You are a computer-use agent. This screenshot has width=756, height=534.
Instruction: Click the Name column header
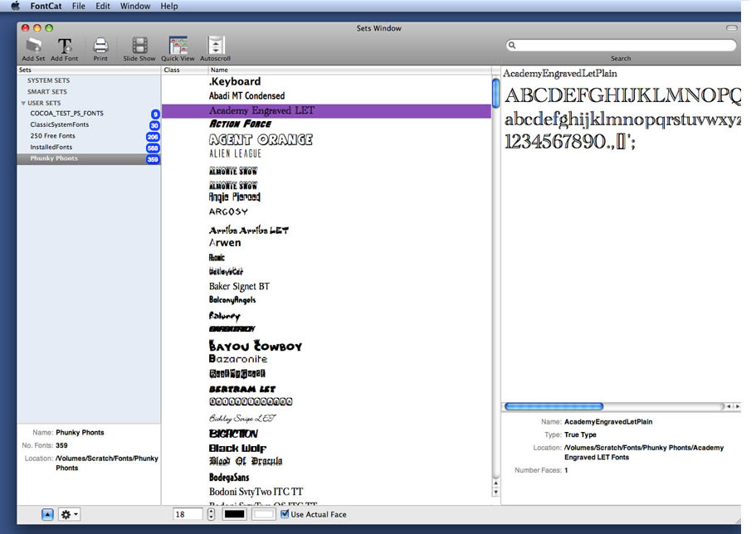point(349,70)
